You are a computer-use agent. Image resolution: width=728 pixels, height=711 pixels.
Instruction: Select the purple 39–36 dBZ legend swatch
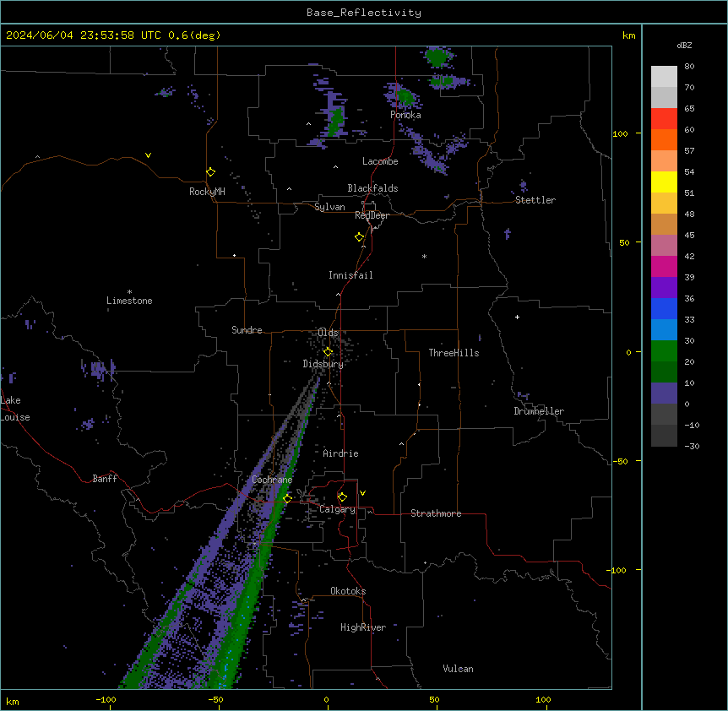[x=664, y=287]
